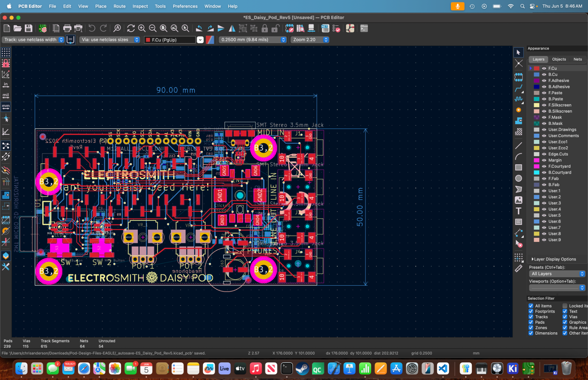Image resolution: width=588 pixels, height=380 pixels.
Task: Switch units to inches
Action: pos(6,85)
